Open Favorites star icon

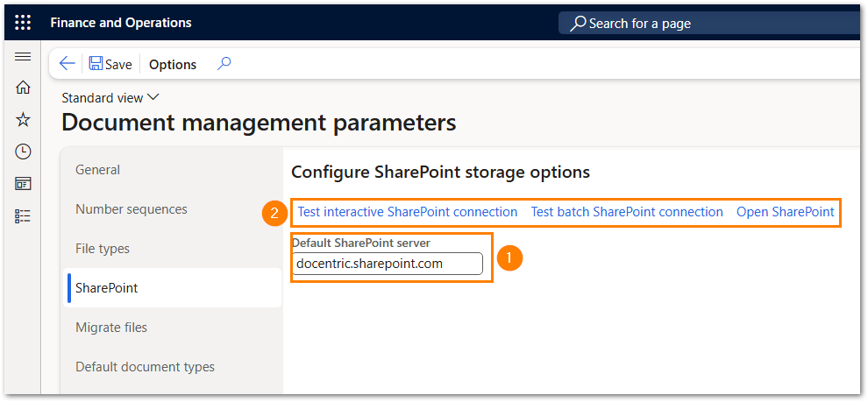(23, 120)
